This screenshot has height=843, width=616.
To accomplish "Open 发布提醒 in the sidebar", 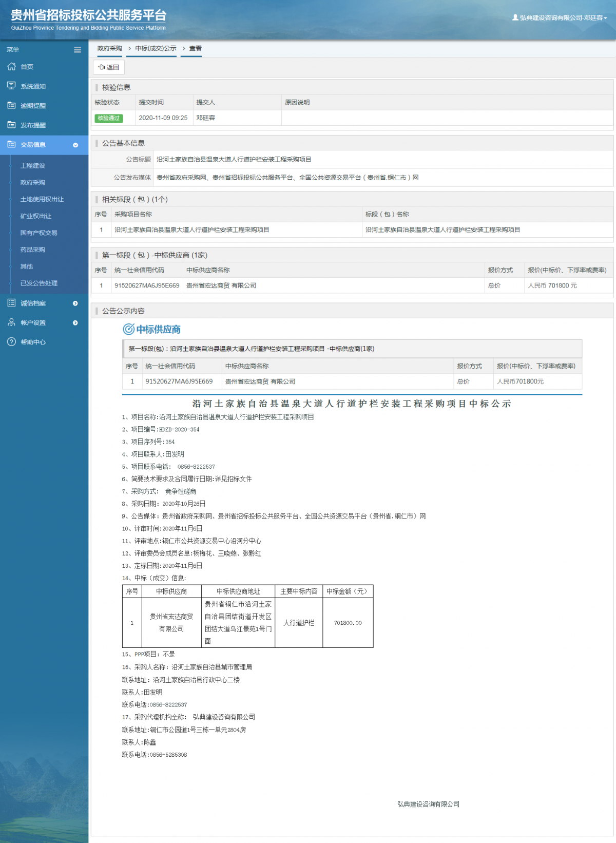I will pyautogui.click(x=44, y=125).
